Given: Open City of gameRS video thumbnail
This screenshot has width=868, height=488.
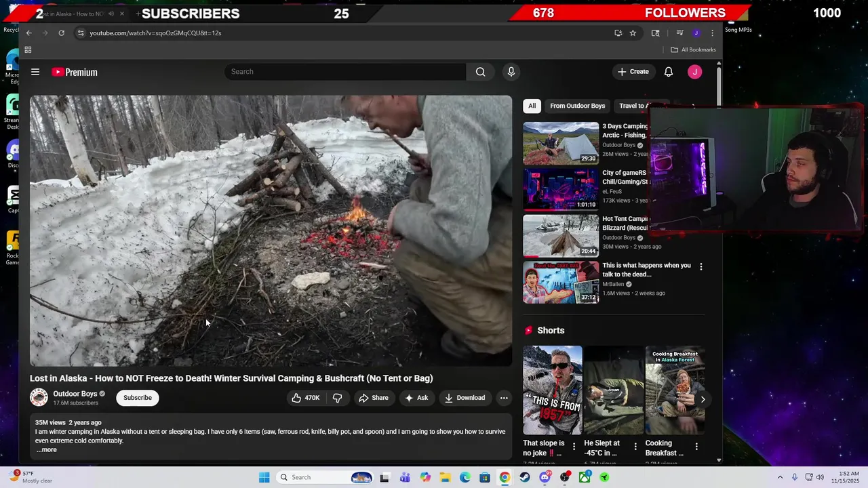Looking at the screenshot, I should (x=561, y=190).
